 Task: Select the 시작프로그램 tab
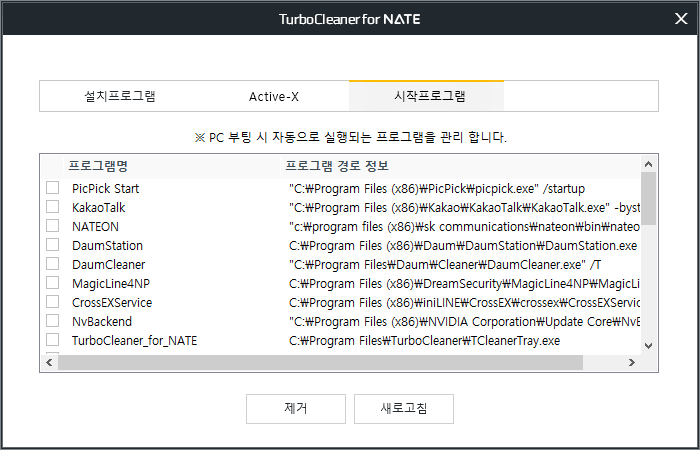[x=426, y=96]
